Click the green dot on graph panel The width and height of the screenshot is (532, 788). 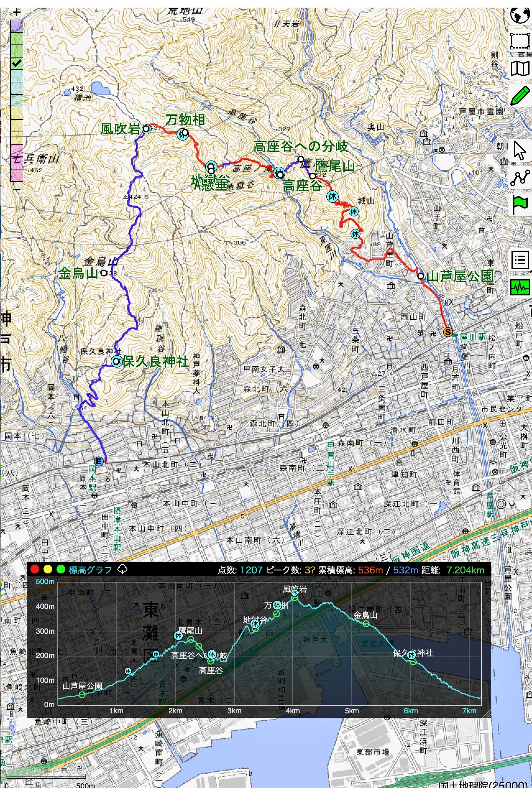(61, 569)
